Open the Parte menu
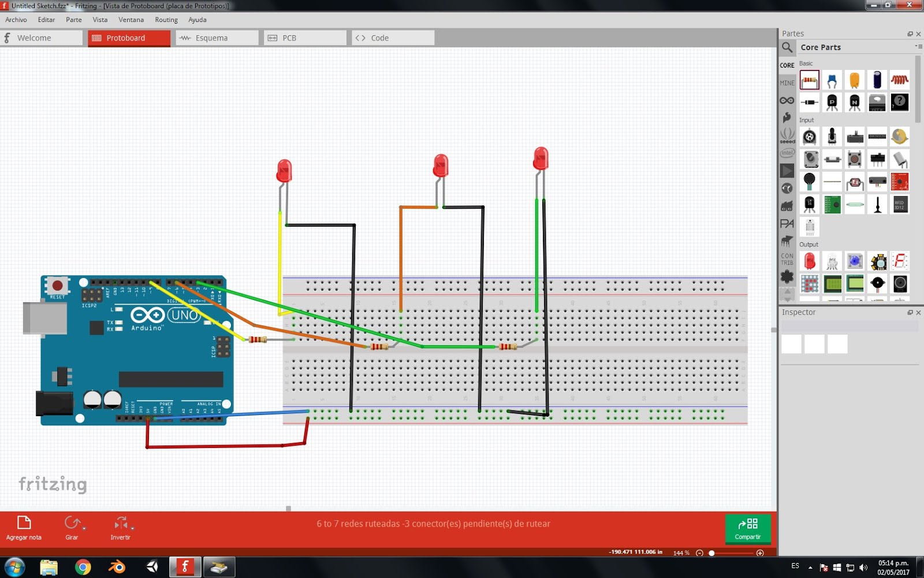The image size is (924, 578). pos(74,20)
